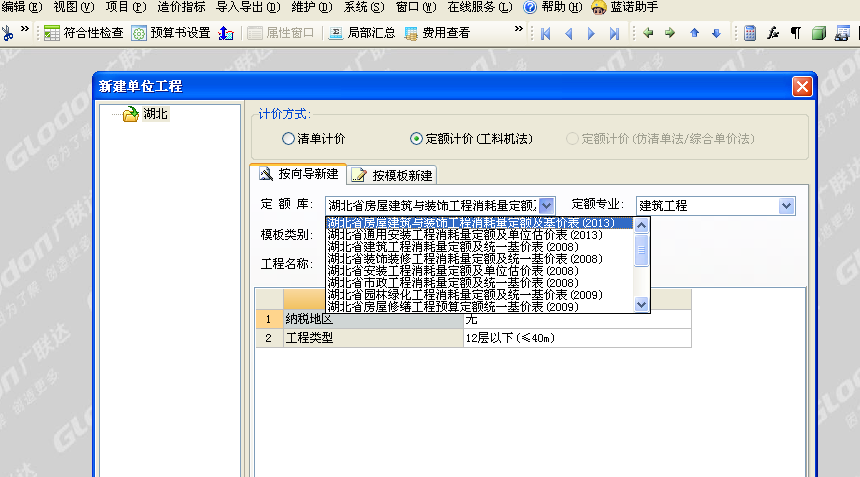Viewport: 860px width, 477px height.
Task: Click the green left arrow icon
Action: [x=648, y=33]
